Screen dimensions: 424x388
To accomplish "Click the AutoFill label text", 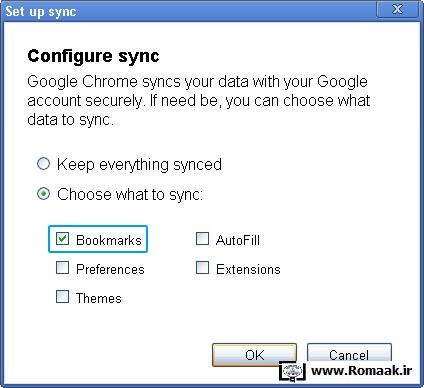I will [238, 240].
